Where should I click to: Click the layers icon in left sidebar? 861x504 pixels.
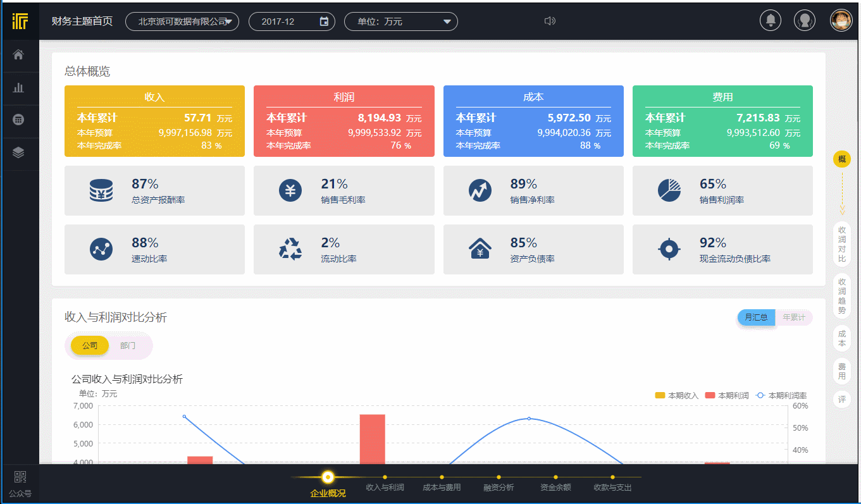click(x=20, y=151)
